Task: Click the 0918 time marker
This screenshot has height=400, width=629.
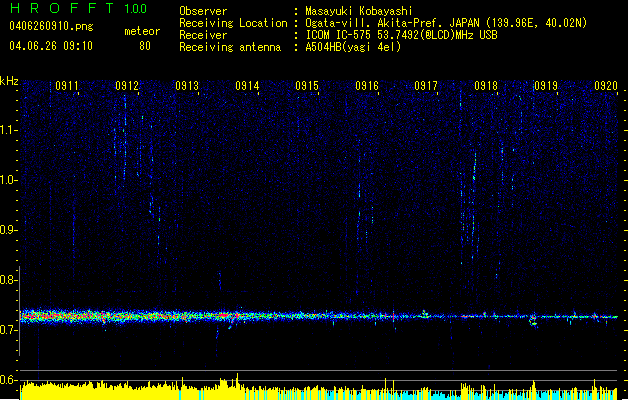Action: (486, 86)
